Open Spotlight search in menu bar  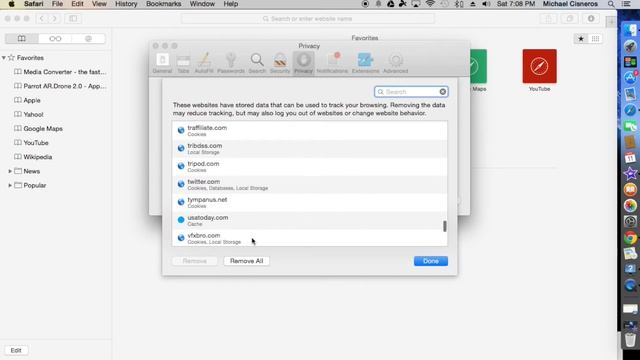coord(611,4)
